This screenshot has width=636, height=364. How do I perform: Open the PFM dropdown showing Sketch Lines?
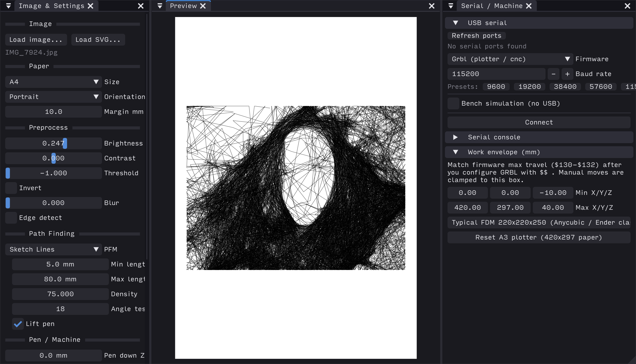[53, 249]
